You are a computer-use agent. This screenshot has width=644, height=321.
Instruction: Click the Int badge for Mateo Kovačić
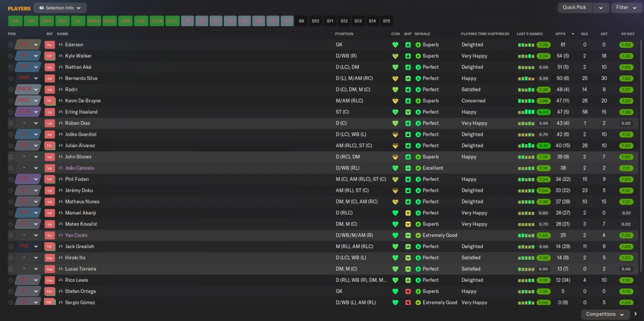pos(49,224)
